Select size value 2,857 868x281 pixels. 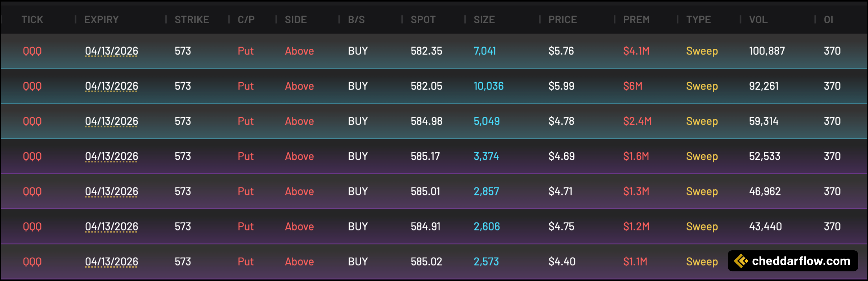tap(486, 191)
